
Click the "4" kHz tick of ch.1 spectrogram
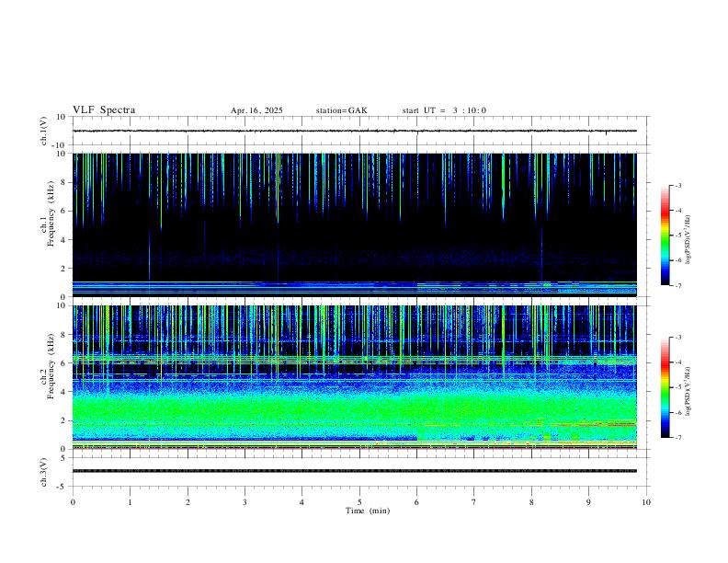(x=64, y=240)
